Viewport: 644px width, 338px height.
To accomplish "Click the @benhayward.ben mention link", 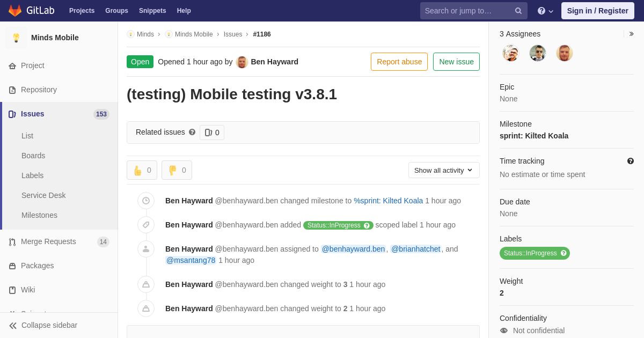I will click(x=354, y=249).
